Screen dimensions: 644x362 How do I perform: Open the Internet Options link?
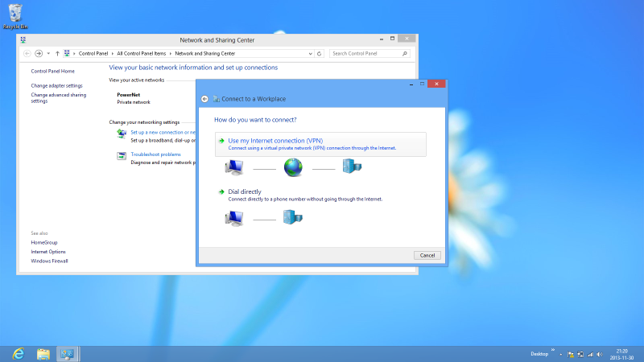coord(48,252)
